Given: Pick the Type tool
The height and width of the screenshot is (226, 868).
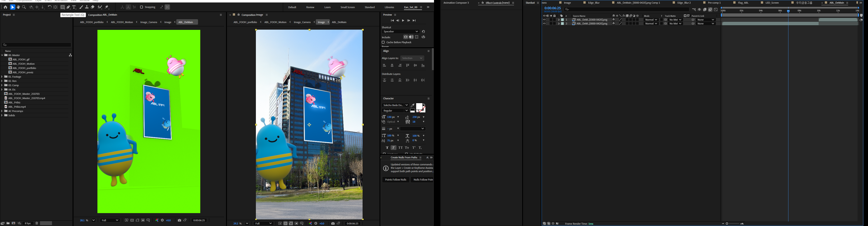Looking at the screenshot, I should point(74,7).
